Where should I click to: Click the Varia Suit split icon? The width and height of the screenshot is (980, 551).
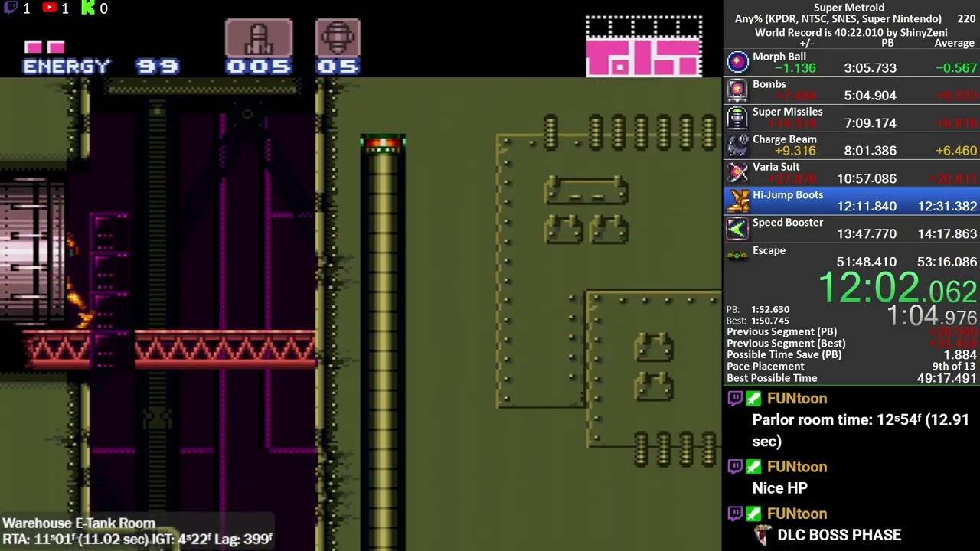(737, 172)
